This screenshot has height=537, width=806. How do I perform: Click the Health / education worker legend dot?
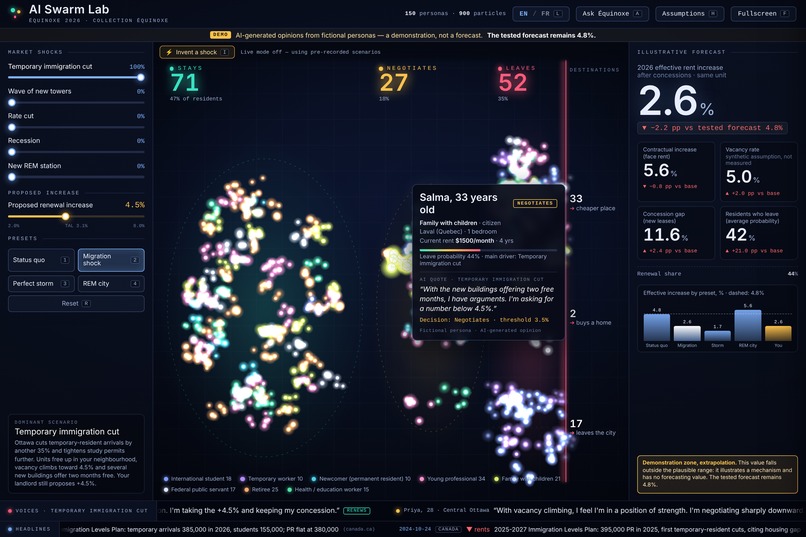click(289, 490)
